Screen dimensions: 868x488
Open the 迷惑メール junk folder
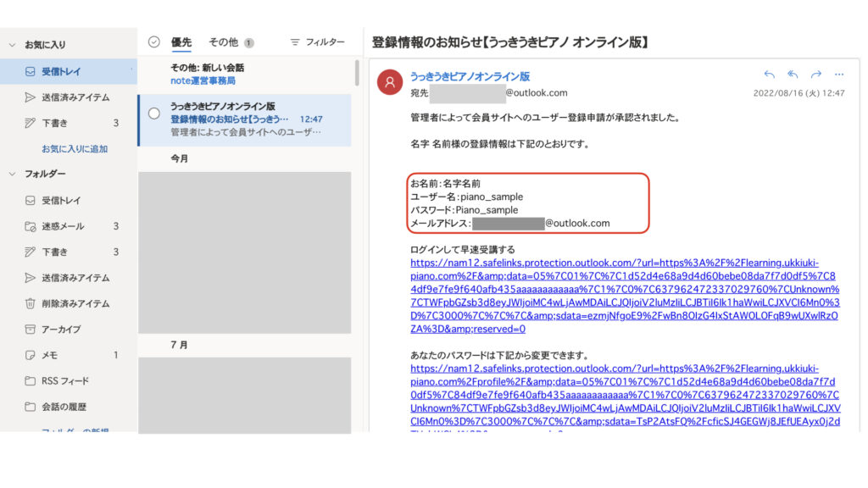[63, 226]
